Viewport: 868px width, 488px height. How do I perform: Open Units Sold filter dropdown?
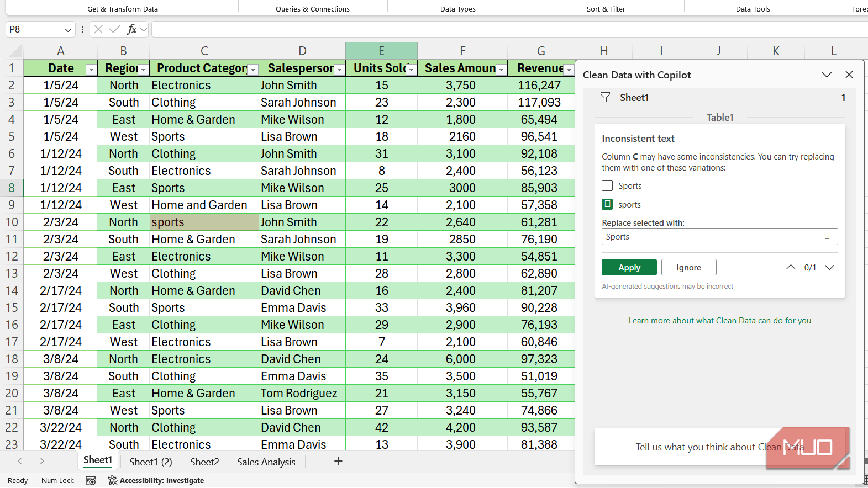click(411, 70)
